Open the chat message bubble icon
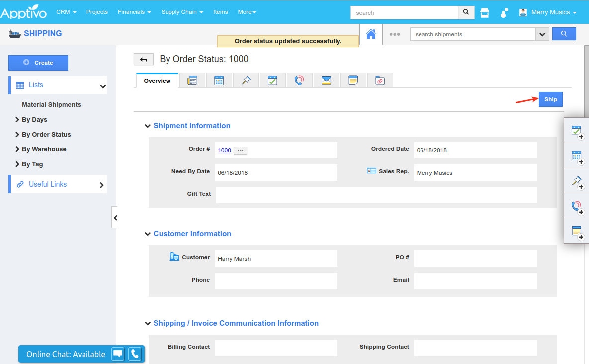Image resolution: width=589 pixels, height=364 pixels. coord(118,354)
